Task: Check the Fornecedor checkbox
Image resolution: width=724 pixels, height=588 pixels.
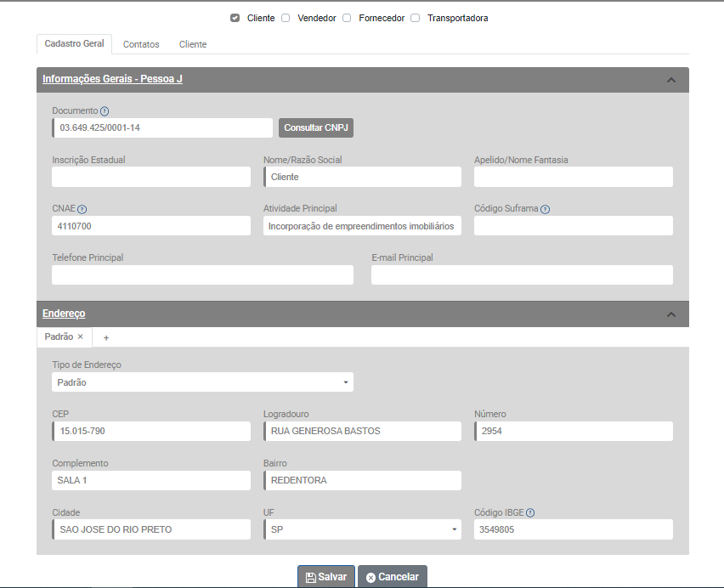Action: click(x=347, y=18)
